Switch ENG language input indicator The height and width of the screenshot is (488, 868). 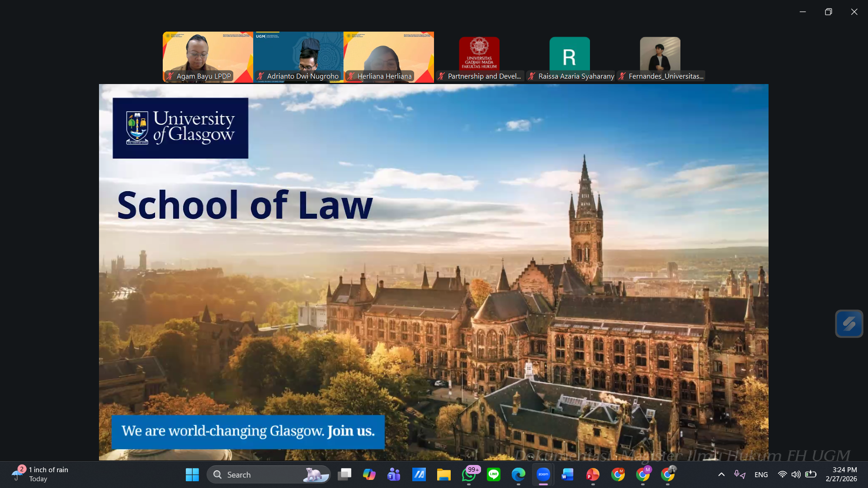point(761,474)
